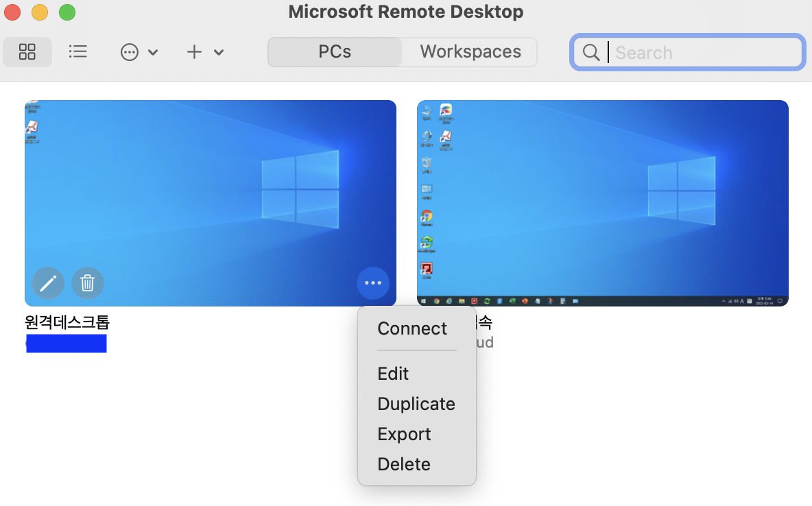Select the PCs tab
This screenshot has height=506, width=812.
pyautogui.click(x=335, y=52)
